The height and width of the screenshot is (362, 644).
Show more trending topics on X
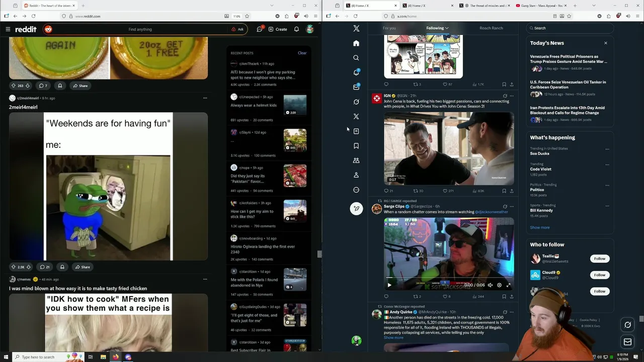pyautogui.click(x=540, y=228)
